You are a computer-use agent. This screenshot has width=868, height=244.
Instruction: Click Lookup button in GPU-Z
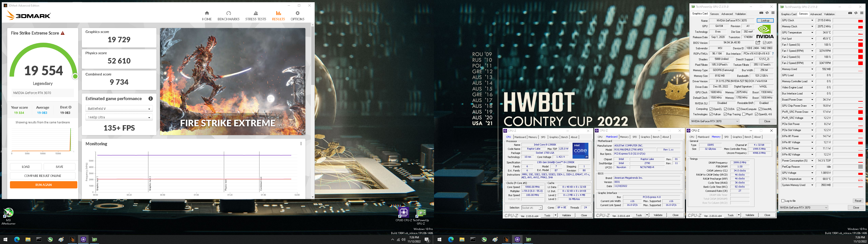click(x=765, y=21)
